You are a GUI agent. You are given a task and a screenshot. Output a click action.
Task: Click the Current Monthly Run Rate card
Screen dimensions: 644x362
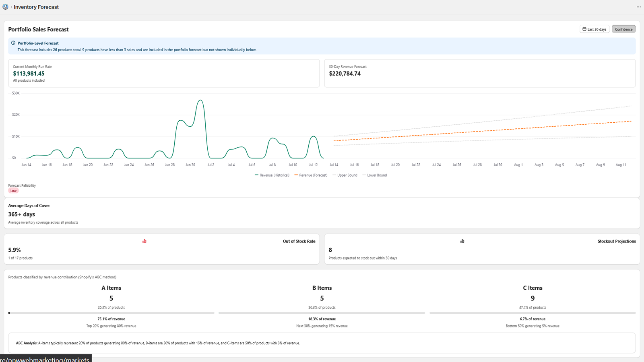point(164,73)
